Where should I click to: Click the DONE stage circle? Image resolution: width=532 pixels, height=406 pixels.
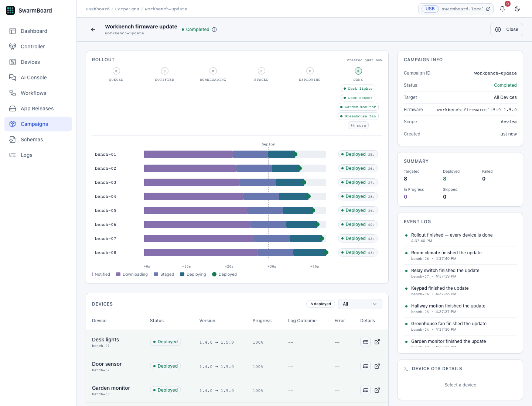click(358, 71)
